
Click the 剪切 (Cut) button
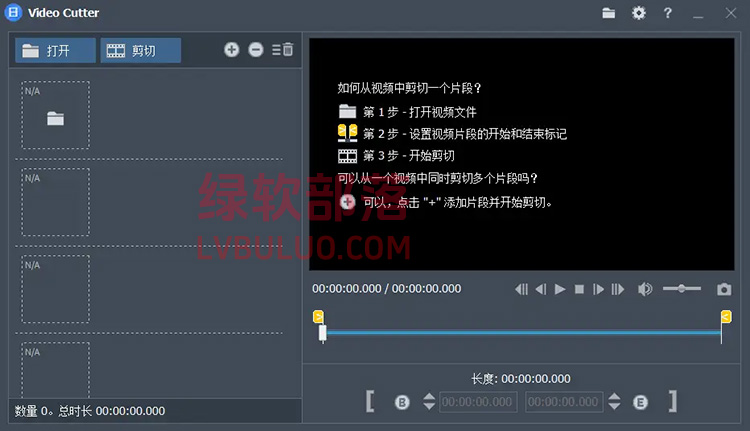pyautogui.click(x=141, y=50)
